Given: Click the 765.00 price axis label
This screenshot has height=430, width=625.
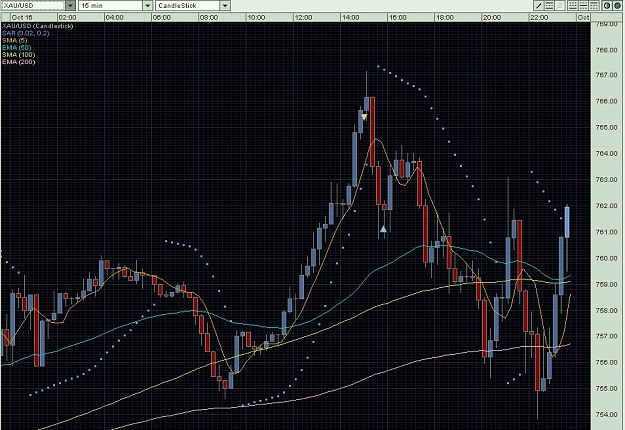Looking at the screenshot, I should (606, 128).
